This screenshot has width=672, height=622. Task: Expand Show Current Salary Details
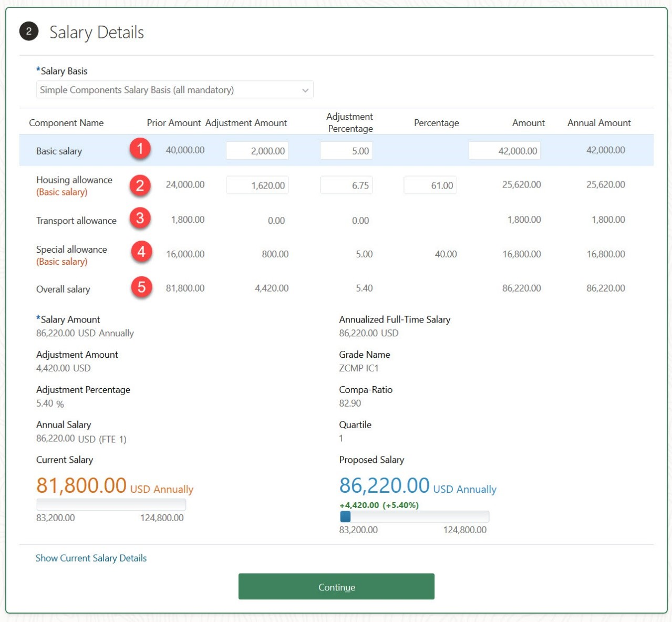point(90,558)
